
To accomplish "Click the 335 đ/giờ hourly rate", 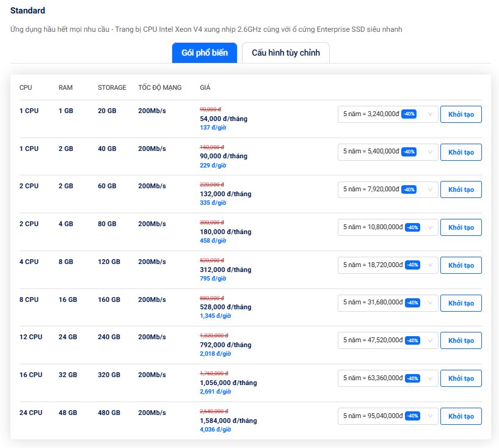I will (x=213, y=203).
